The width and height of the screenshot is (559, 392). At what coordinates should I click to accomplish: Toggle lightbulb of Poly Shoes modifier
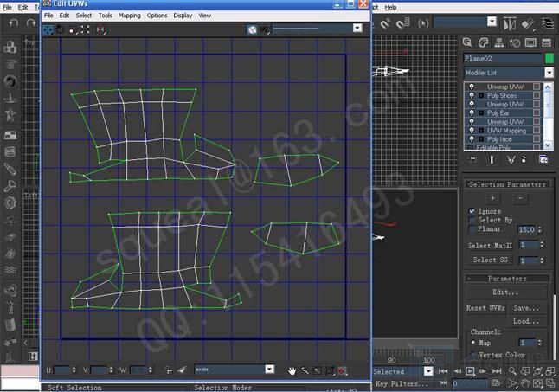coord(472,95)
